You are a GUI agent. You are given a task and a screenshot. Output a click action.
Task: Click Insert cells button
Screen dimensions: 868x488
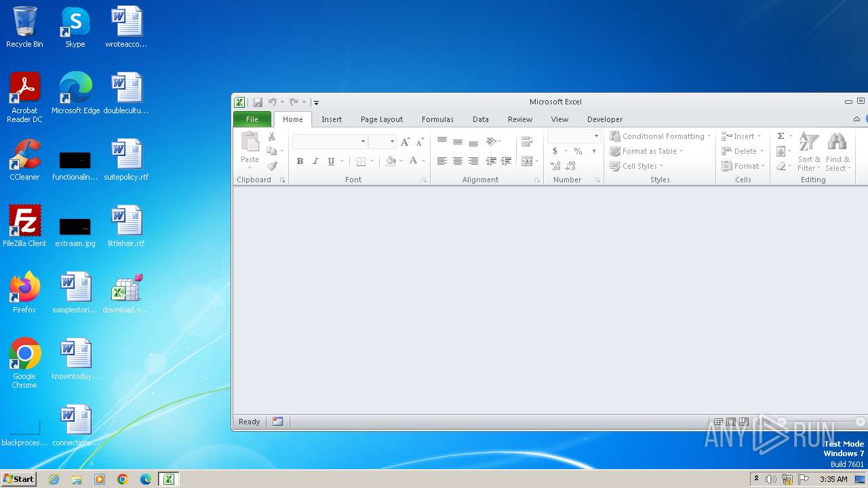pyautogui.click(x=743, y=136)
